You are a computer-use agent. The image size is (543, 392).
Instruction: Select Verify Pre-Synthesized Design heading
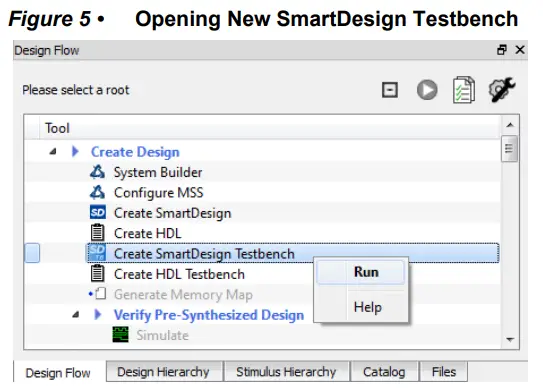point(209,315)
